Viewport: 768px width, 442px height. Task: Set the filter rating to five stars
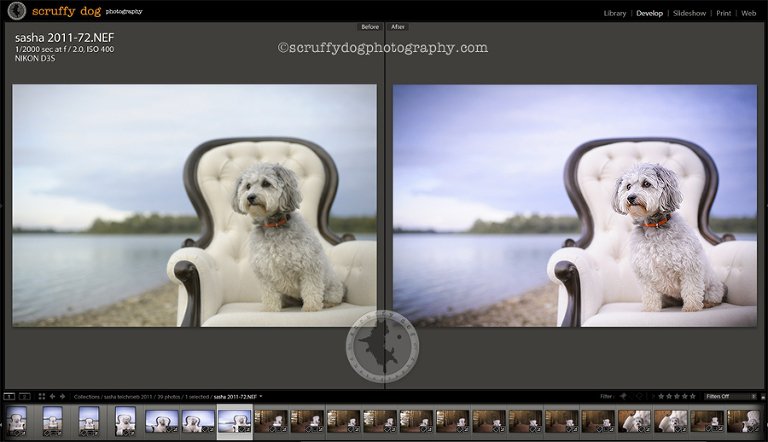[x=692, y=397]
